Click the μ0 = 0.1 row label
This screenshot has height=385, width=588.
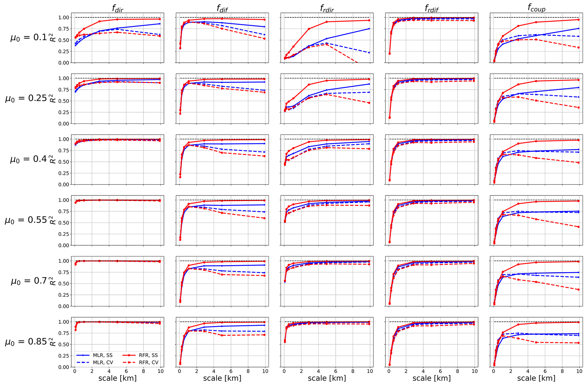coord(28,37)
